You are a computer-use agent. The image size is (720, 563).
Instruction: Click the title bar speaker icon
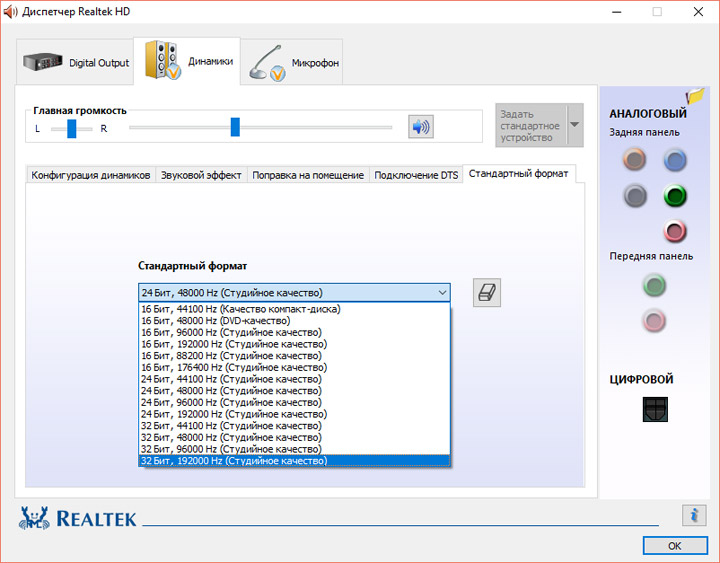pos(10,12)
